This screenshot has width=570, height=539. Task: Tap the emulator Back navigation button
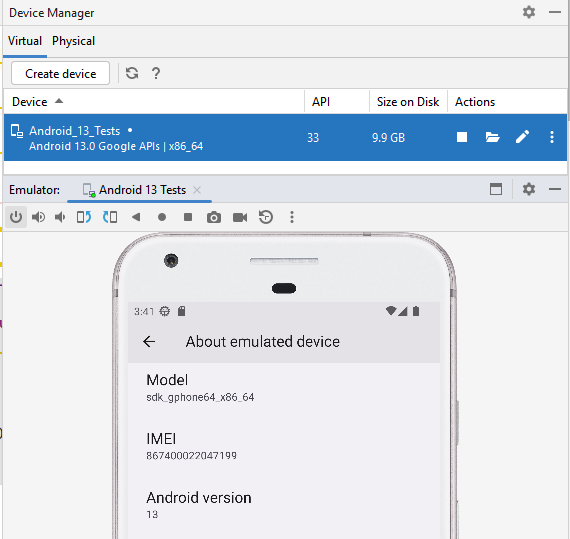click(x=136, y=217)
